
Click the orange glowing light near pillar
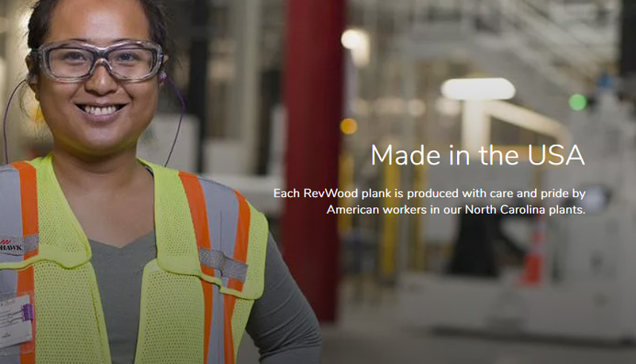(349, 126)
